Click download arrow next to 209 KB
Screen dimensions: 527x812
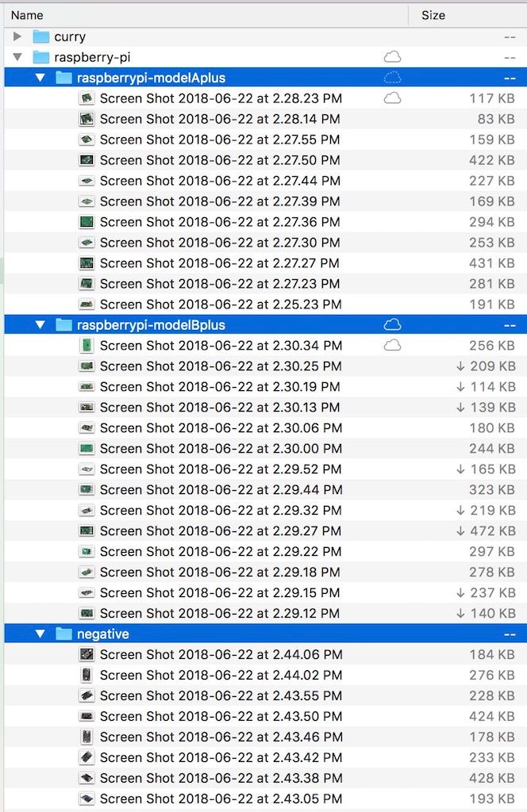(x=460, y=366)
